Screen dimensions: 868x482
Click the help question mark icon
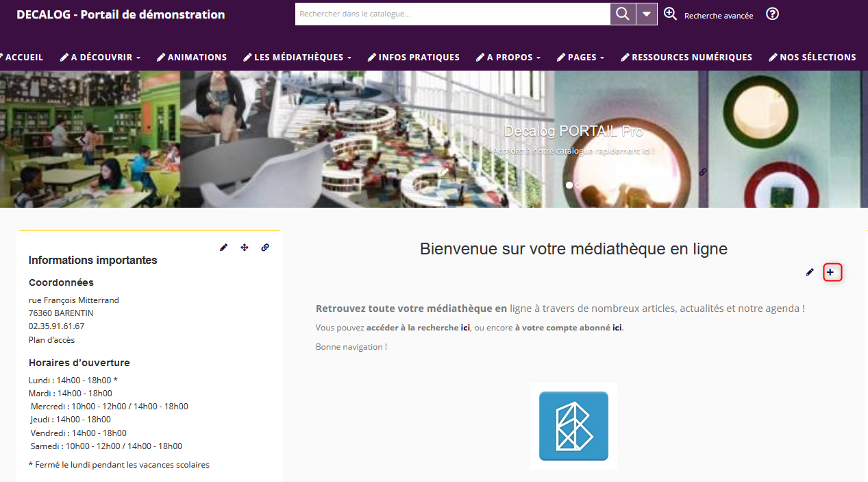point(772,14)
